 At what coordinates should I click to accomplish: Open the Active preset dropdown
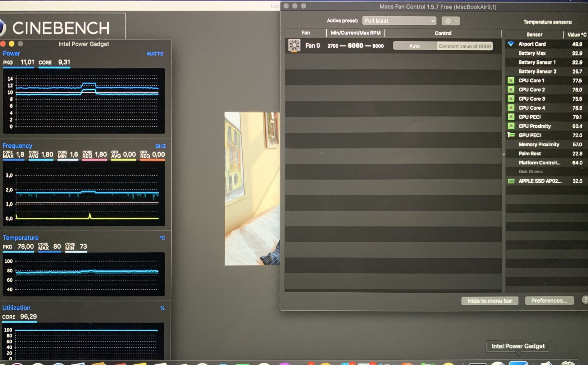pyautogui.click(x=399, y=21)
